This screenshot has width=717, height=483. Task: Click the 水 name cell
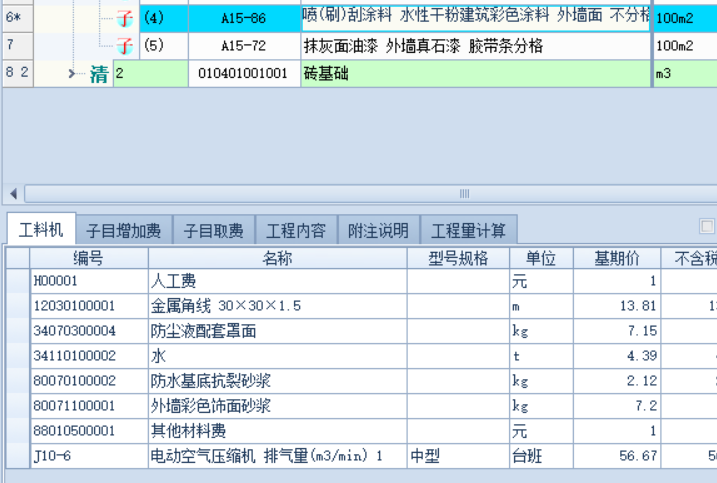click(x=278, y=356)
